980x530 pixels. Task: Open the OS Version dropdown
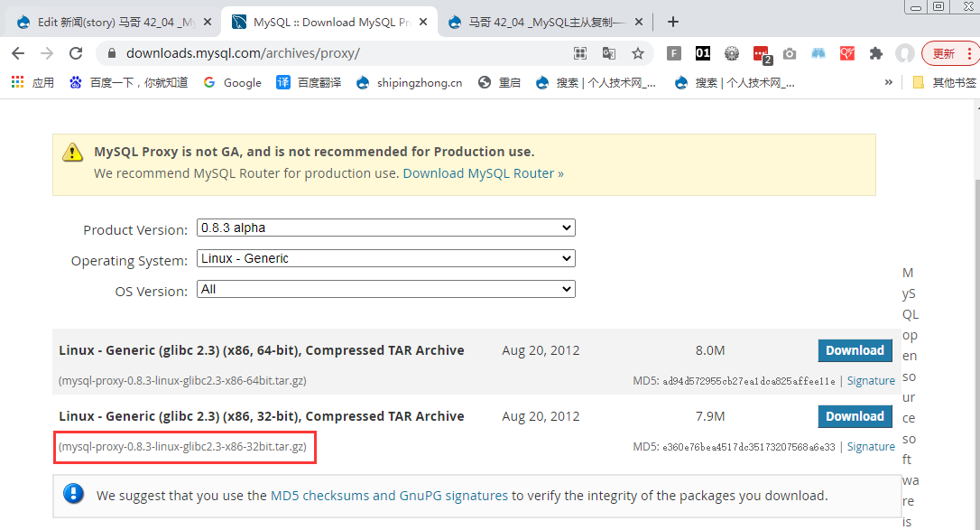pos(385,289)
